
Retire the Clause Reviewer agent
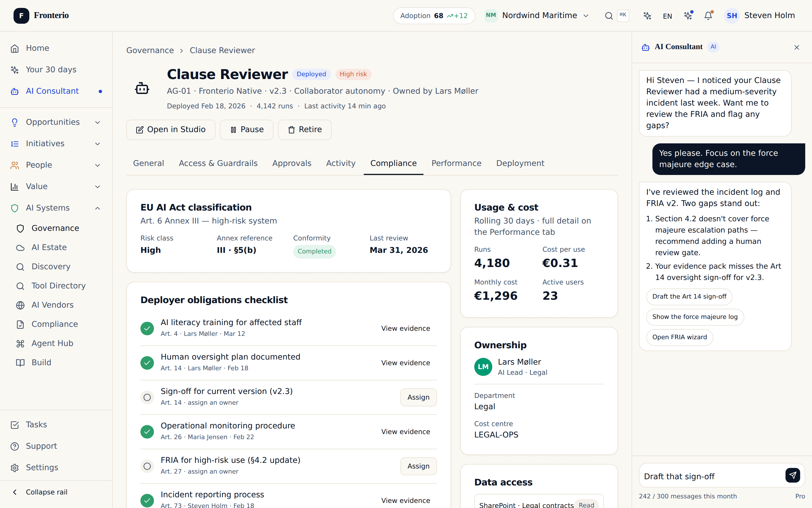point(305,130)
